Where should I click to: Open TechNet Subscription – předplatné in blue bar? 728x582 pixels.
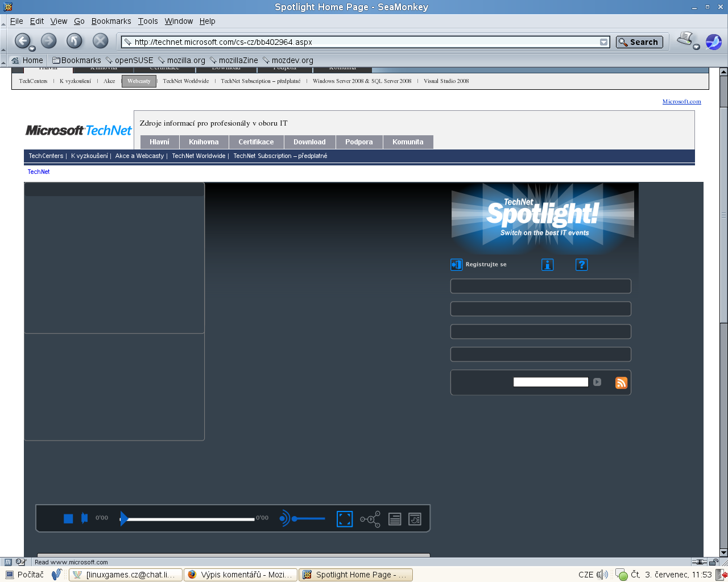click(x=280, y=156)
